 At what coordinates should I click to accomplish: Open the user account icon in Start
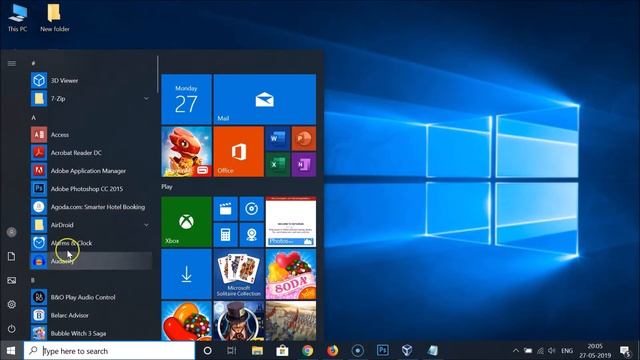click(12, 232)
